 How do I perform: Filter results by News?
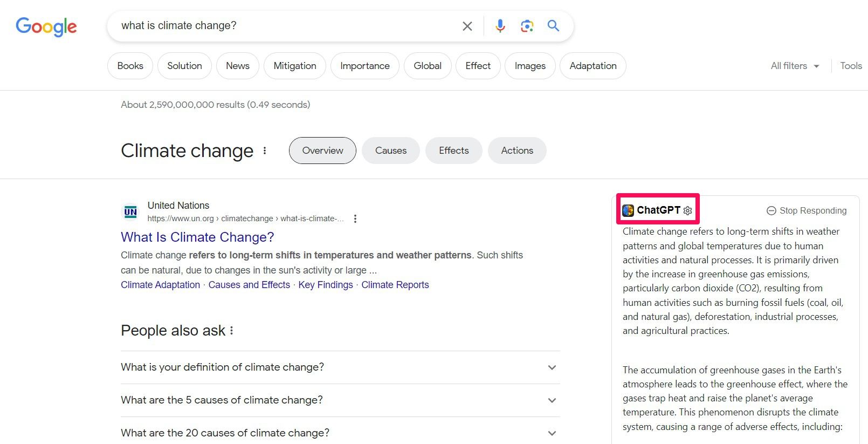(x=237, y=65)
